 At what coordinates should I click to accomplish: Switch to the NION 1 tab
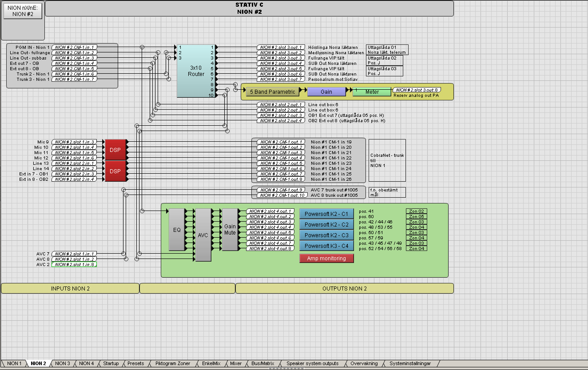coord(14,363)
